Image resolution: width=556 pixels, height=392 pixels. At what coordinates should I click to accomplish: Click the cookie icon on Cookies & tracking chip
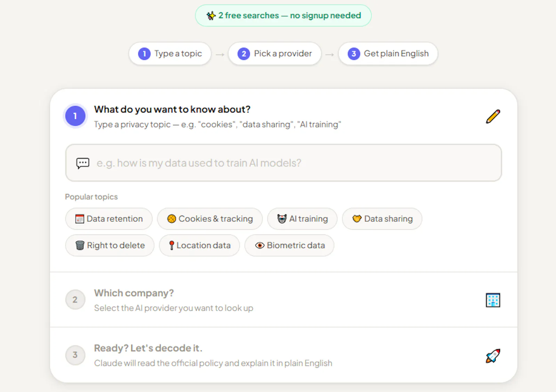pyautogui.click(x=172, y=219)
